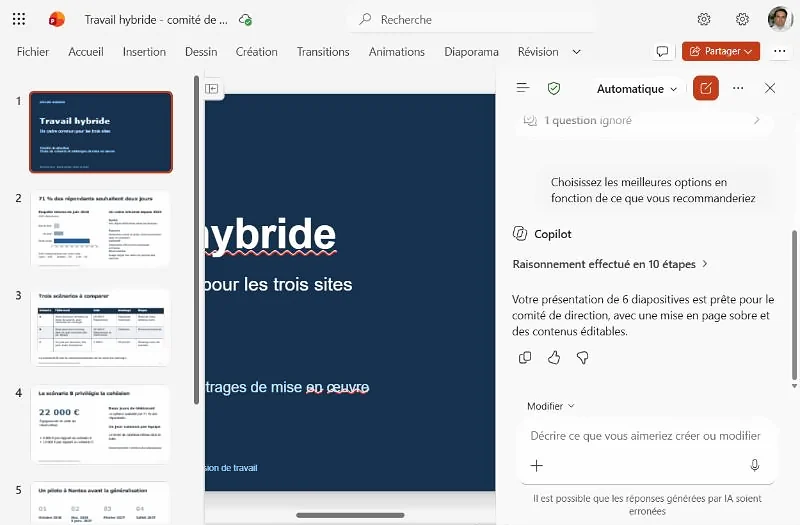800x525 pixels.
Task: Switch to the Insertion tab
Action: pos(144,52)
